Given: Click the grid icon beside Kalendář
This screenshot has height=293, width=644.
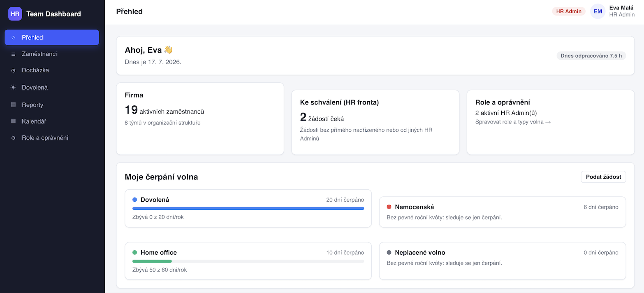Looking at the screenshot, I should [13, 121].
